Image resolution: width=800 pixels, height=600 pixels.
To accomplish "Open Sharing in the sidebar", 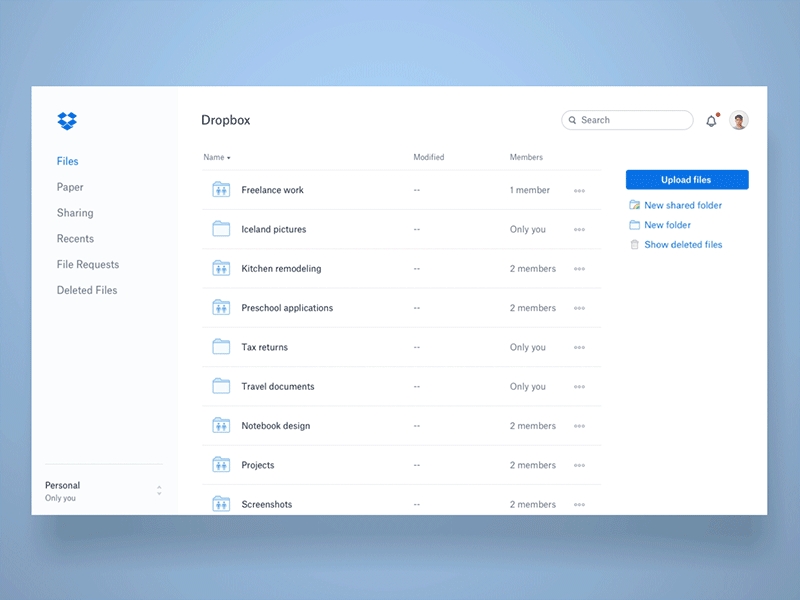I will point(75,213).
